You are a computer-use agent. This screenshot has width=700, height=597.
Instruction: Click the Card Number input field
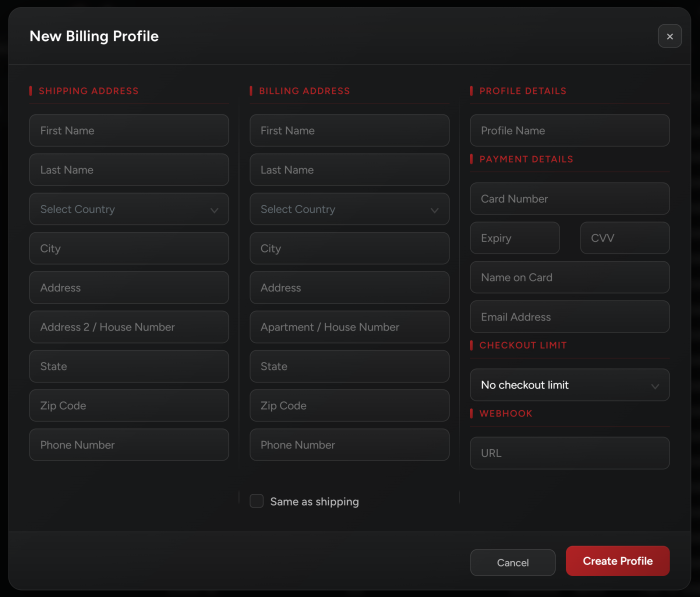(x=569, y=199)
